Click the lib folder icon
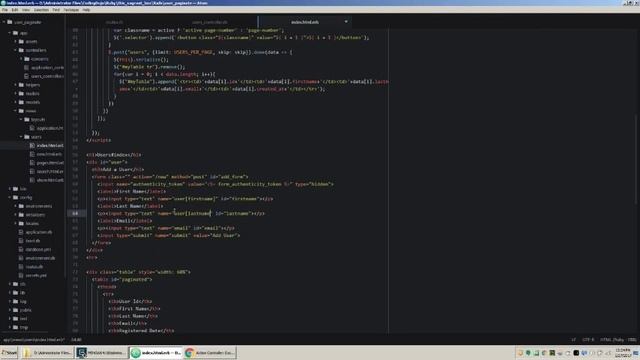 tap(16, 293)
